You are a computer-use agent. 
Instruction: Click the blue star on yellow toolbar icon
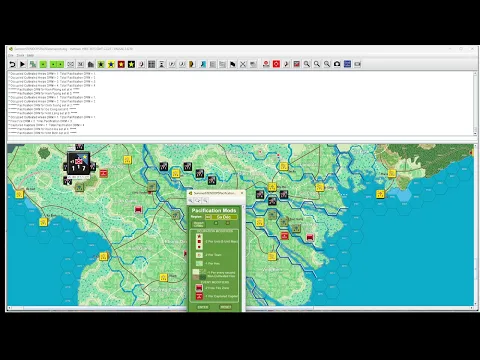[x=111, y=64]
